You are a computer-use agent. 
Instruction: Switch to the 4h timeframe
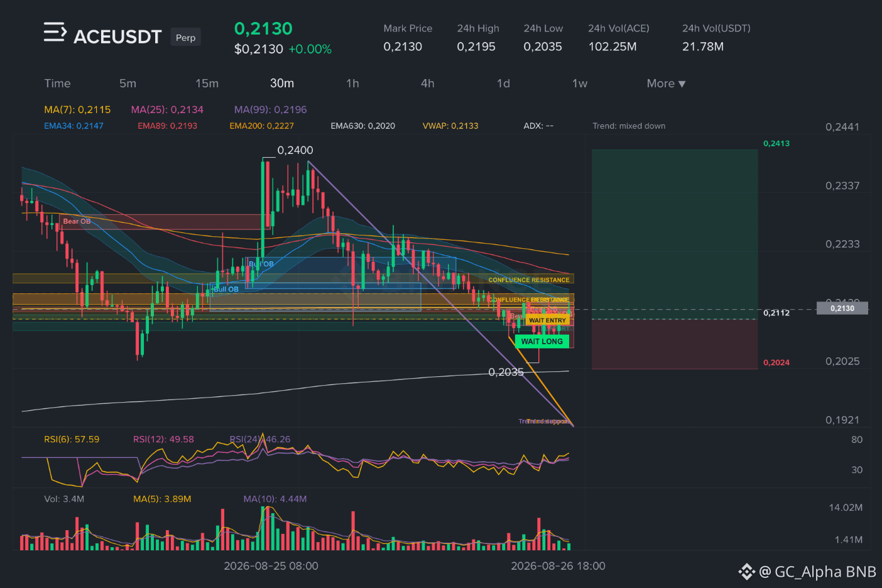pos(428,84)
